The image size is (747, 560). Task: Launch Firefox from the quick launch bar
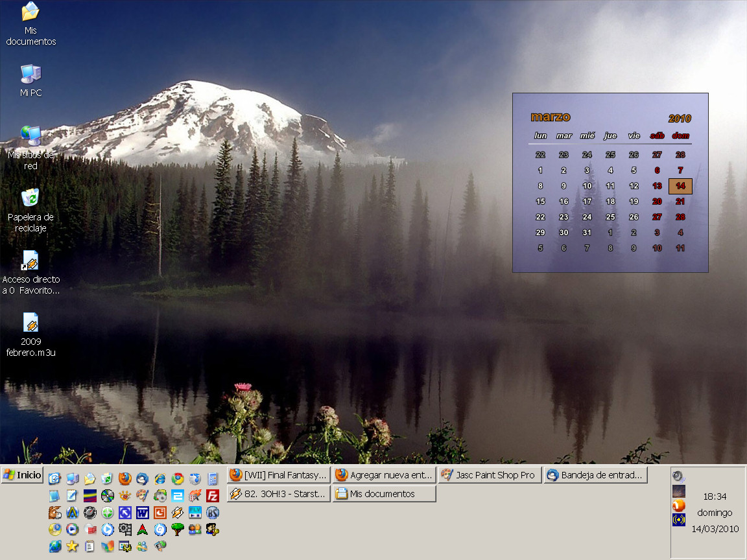[x=124, y=479]
